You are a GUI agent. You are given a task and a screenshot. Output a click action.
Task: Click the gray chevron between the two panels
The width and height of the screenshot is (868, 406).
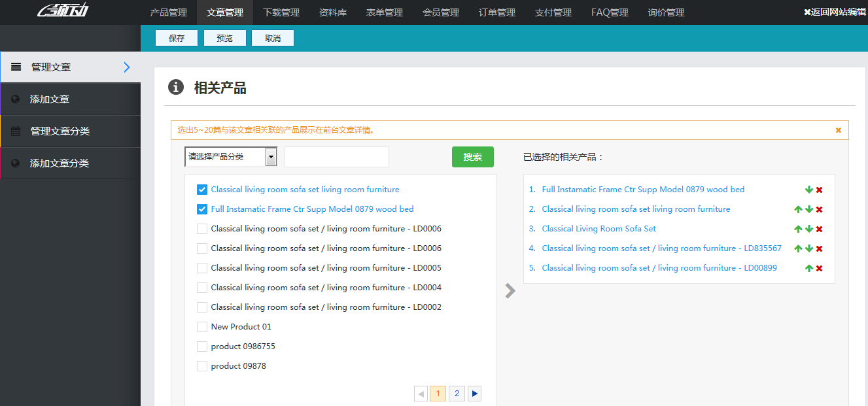510,290
